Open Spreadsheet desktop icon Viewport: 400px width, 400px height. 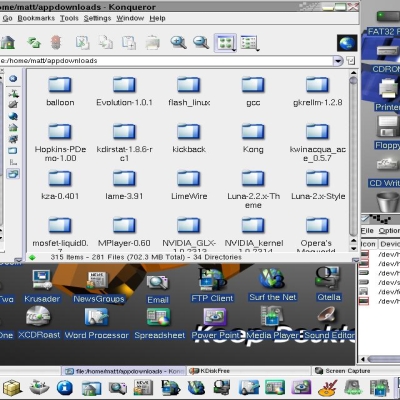pyautogui.click(x=159, y=323)
